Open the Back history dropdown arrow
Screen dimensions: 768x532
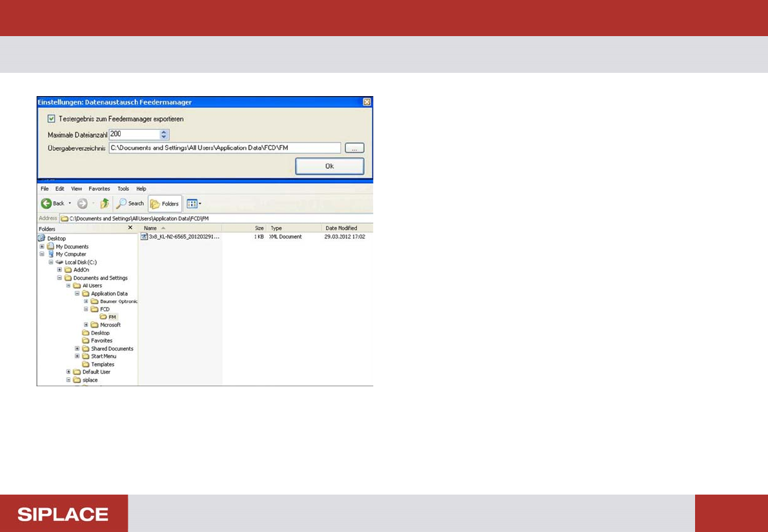tap(70, 203)
